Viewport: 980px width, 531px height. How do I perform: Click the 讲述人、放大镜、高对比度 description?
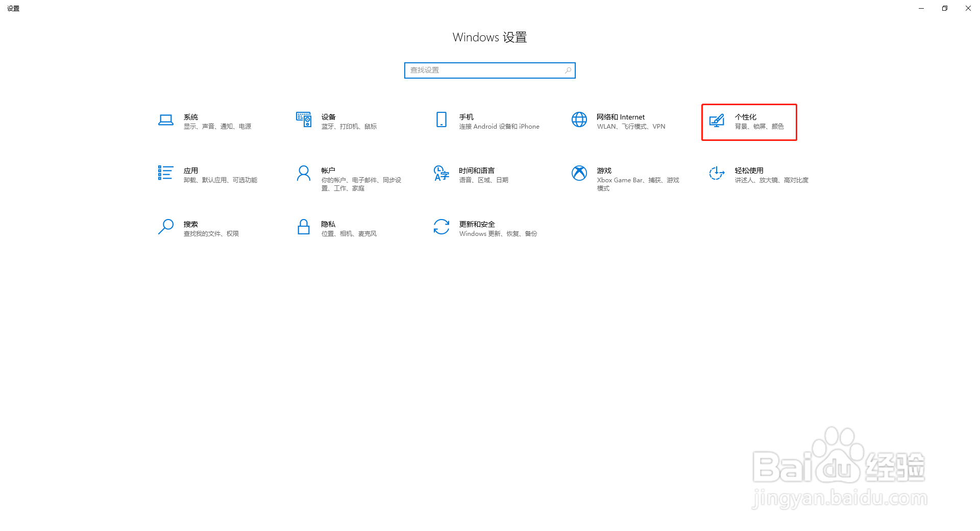(772, 180)
